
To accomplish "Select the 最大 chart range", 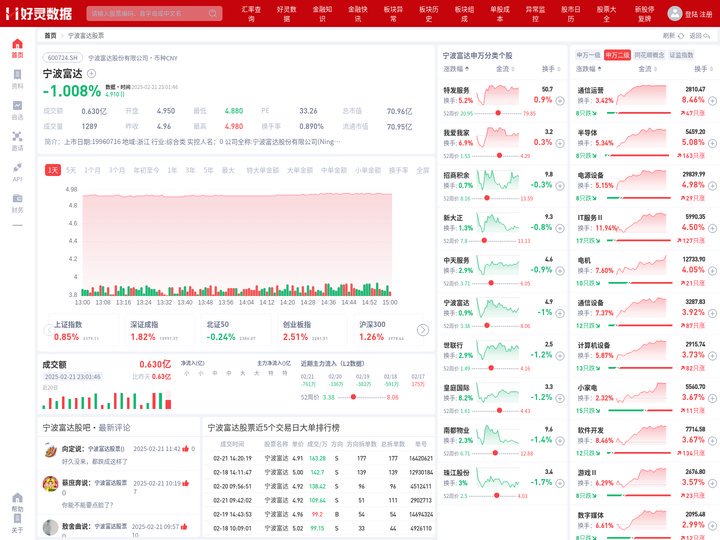I will point(228,170).
